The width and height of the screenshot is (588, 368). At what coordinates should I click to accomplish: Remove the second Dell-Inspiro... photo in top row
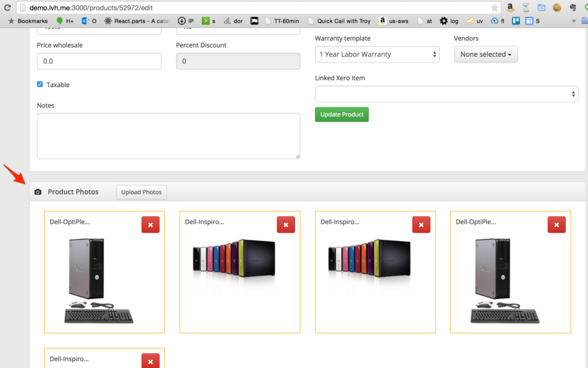point(421,225)
